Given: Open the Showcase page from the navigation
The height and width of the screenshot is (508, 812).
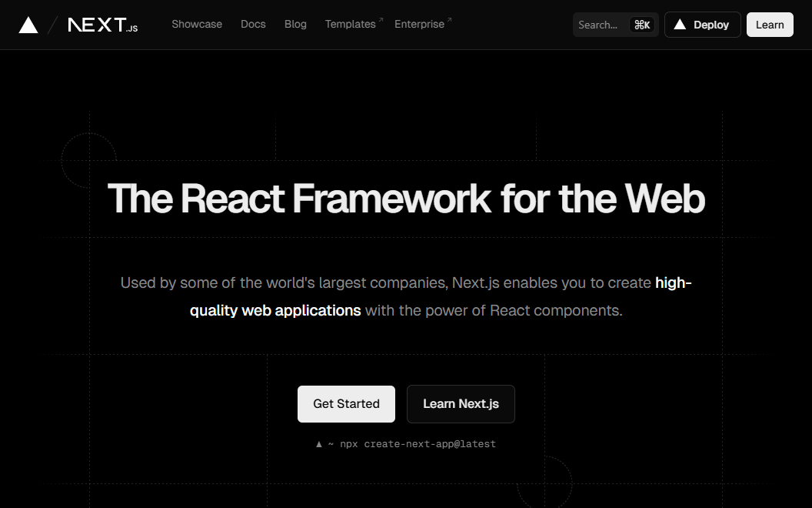Looking at the screenshot, I should (x=197, y=25).
